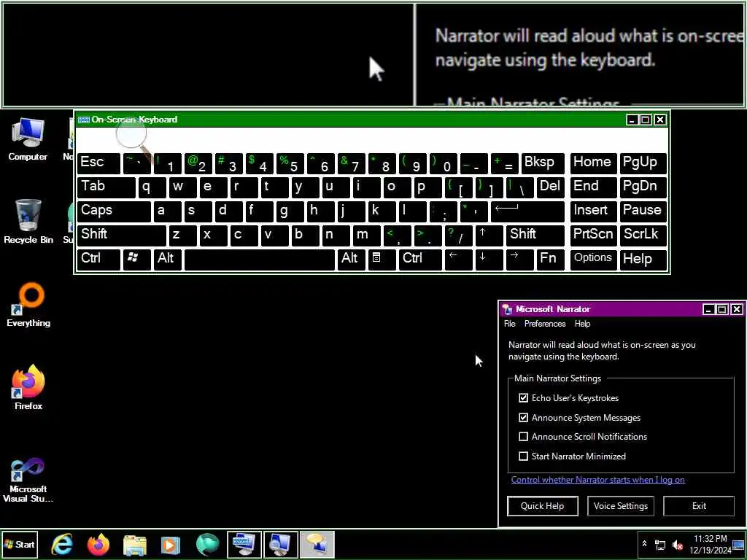This screenshot has width=747, height=560.
Task: Toggle the ScrLk key on the On-Screen Keyboard
Action: pyautogui.click(x=643, y=236)
